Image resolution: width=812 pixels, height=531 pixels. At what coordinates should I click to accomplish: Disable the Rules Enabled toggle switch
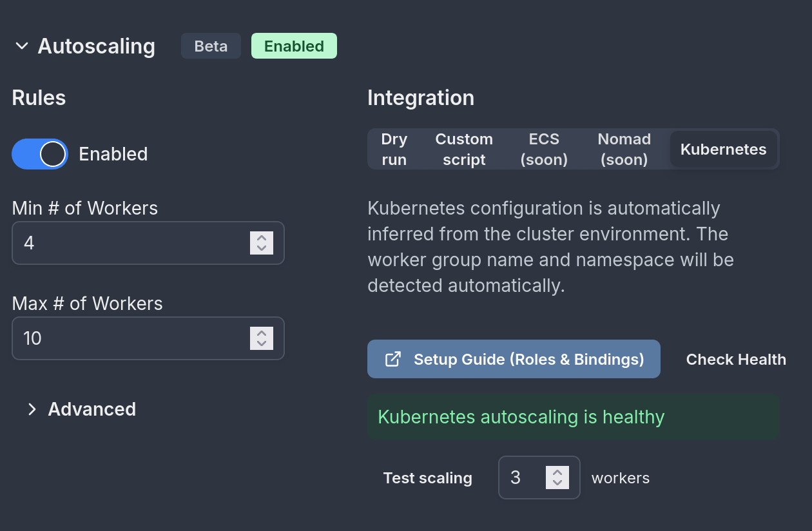click(40, 154)
